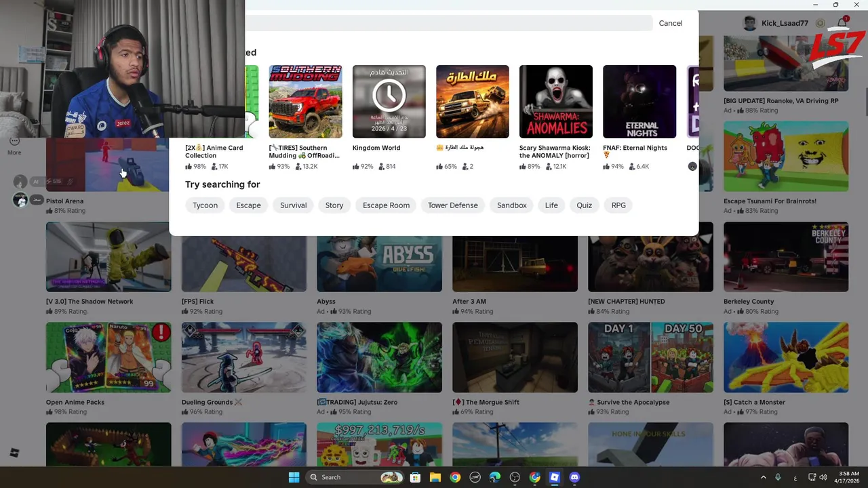
Task: Open Scary Shawarma Kiosk ANOMALIES thumbnail
Action: tap(555, 102)
